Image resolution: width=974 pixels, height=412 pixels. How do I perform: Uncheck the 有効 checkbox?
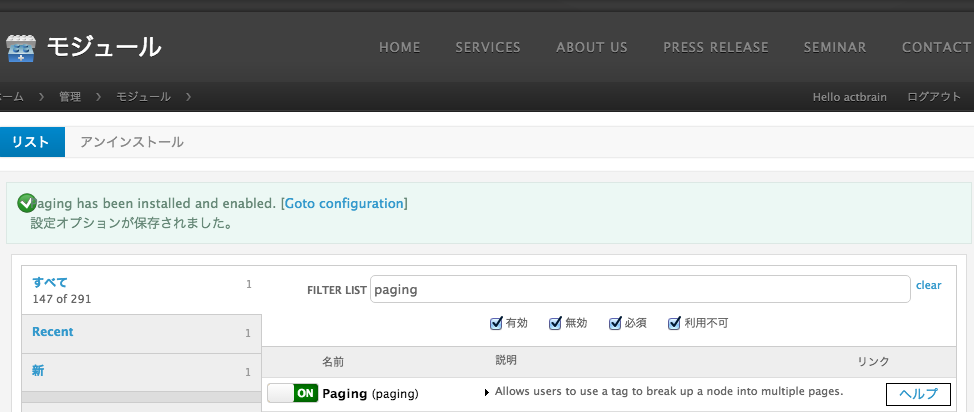point(496,323)
